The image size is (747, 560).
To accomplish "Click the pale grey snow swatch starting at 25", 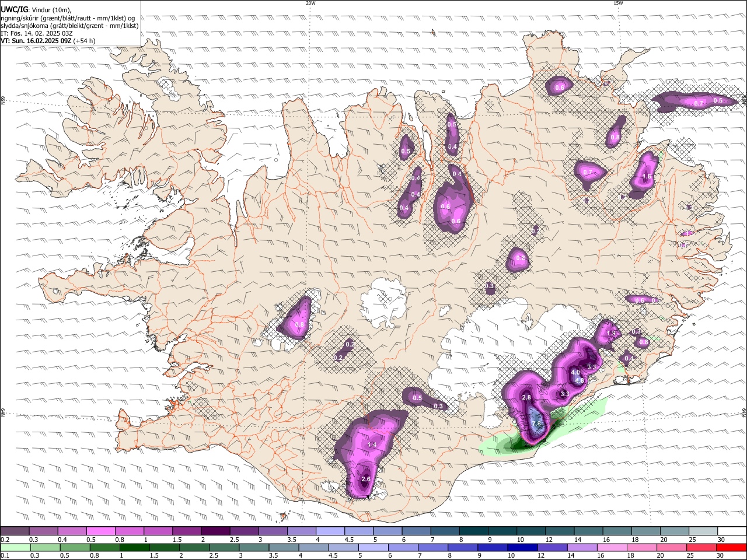I will coord(703,531).
